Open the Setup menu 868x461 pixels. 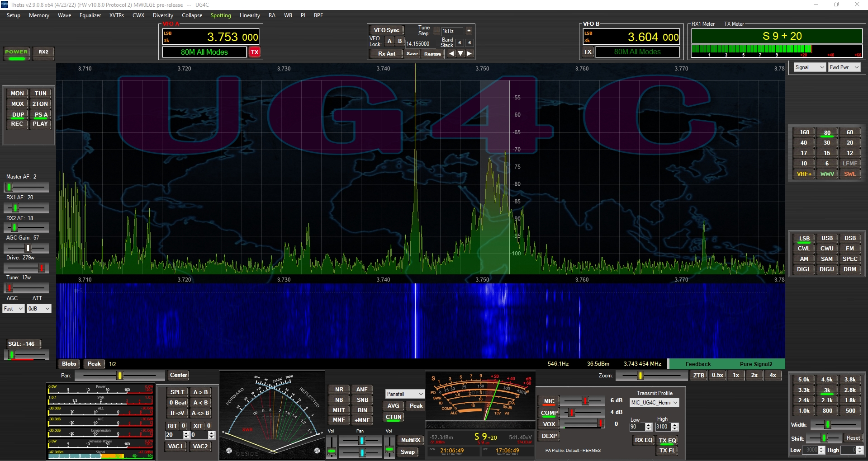point(14,15)
